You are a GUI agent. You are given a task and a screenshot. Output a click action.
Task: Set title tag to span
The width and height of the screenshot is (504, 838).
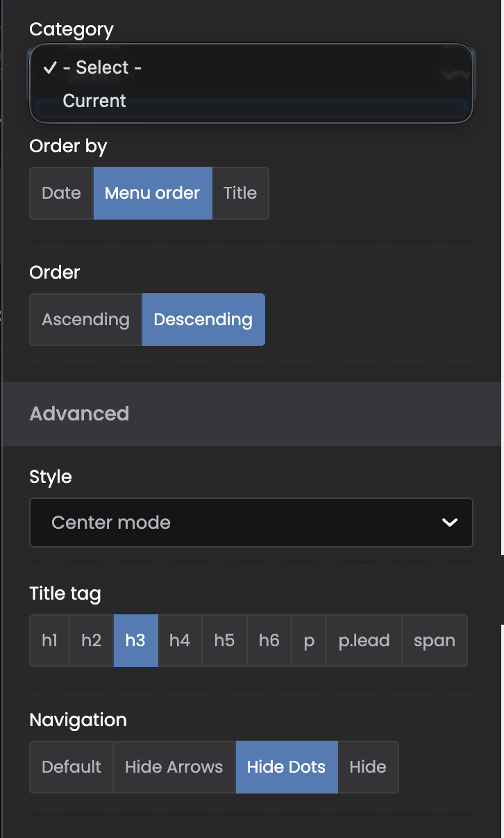point(435,641)
